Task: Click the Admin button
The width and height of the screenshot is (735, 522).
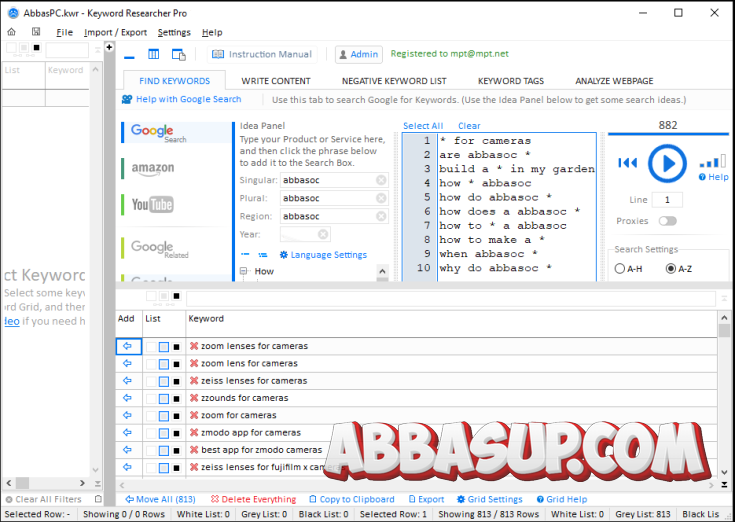Action: (359, 54)
